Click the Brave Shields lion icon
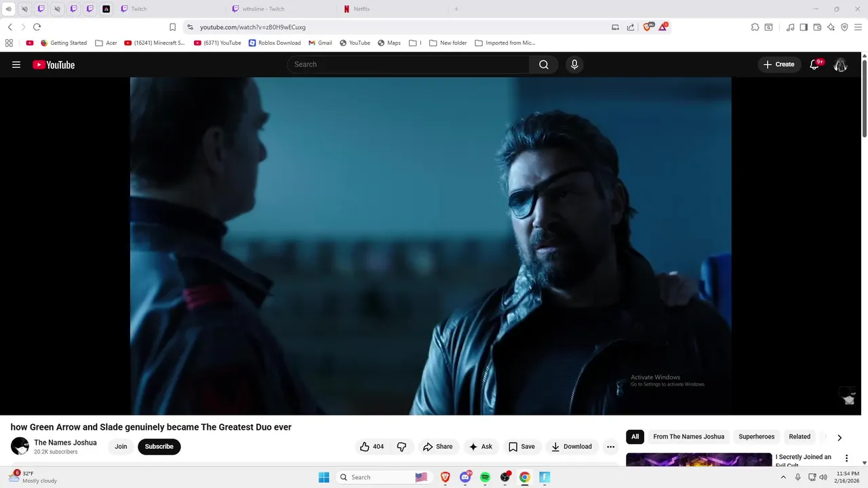 click(x=647, y=27)
